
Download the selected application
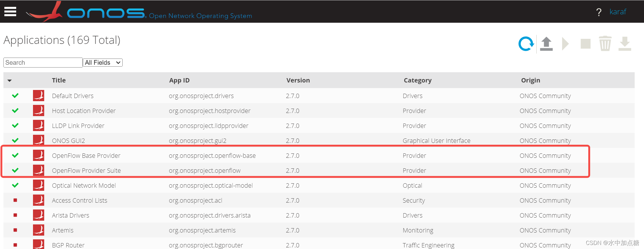(x=625, y=44)
